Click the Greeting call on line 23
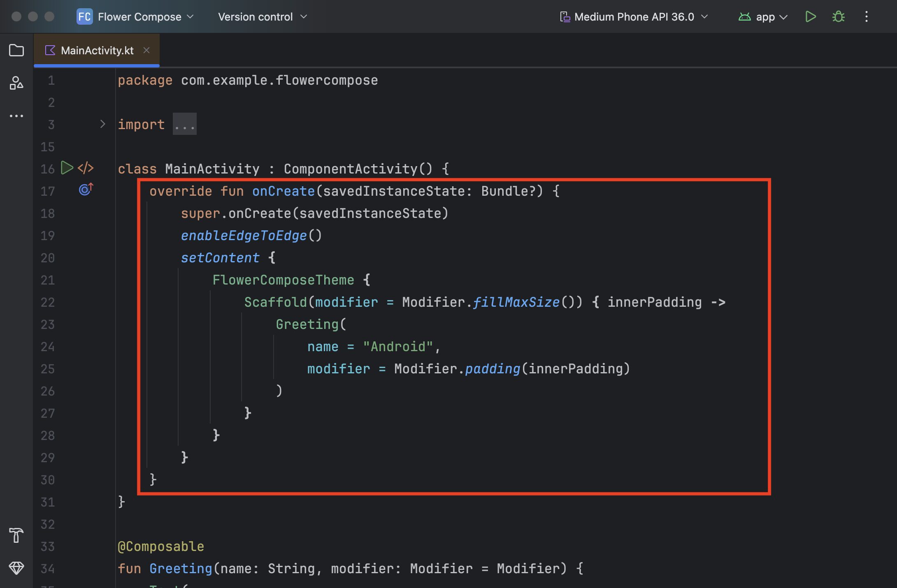Viewport: 897px width, 588px height. tap(307, 324)
